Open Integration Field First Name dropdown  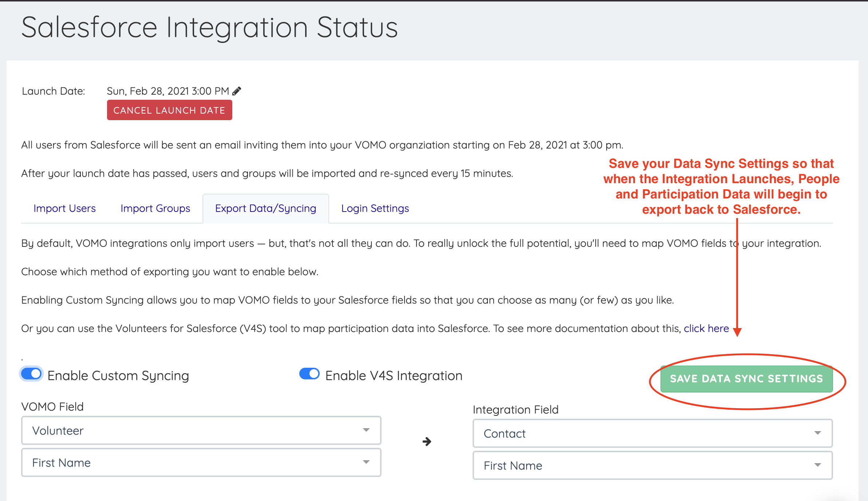652,465
